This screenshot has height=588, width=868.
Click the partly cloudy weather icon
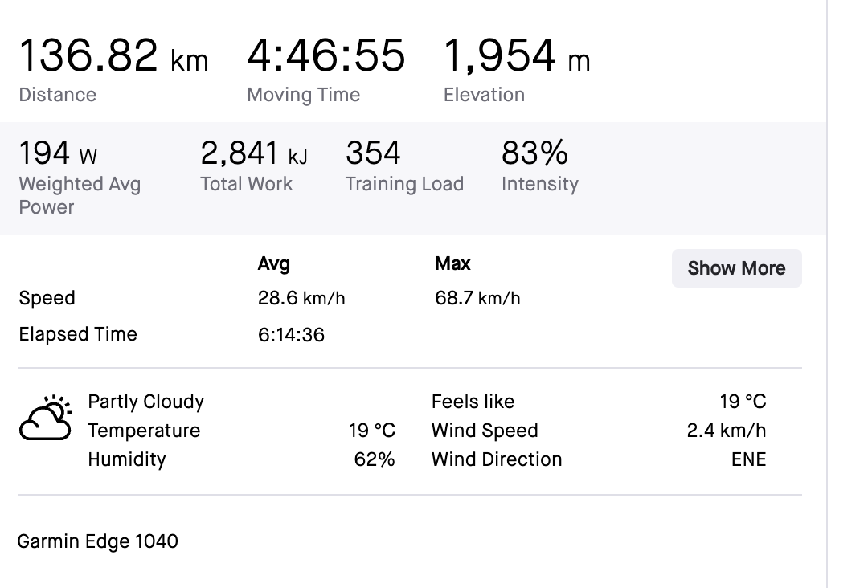pyautogui.click(x=45, y=418)
